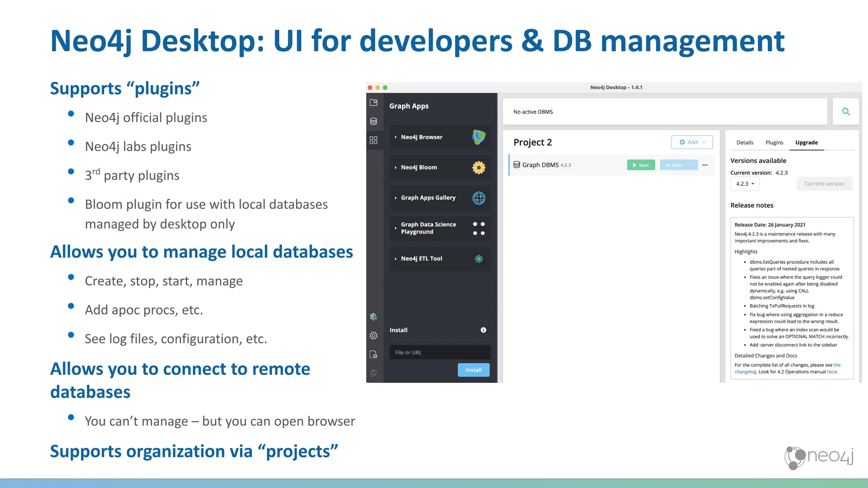868x488 pixels.
Task: Click the Project 2 title
Action: click(533, 142)
